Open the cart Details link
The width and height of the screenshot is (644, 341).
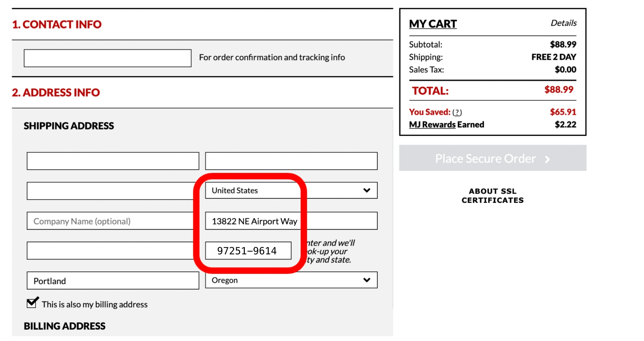tap(563, 23)
